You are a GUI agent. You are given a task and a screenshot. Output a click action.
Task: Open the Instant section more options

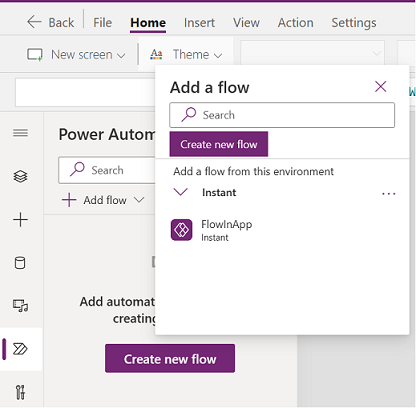pos(388,193)
